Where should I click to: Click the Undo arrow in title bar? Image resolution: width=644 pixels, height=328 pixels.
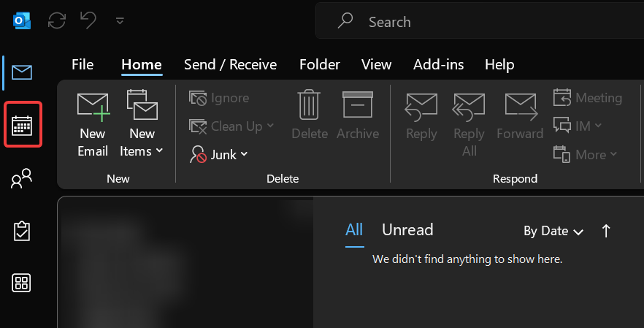(88, 20)
